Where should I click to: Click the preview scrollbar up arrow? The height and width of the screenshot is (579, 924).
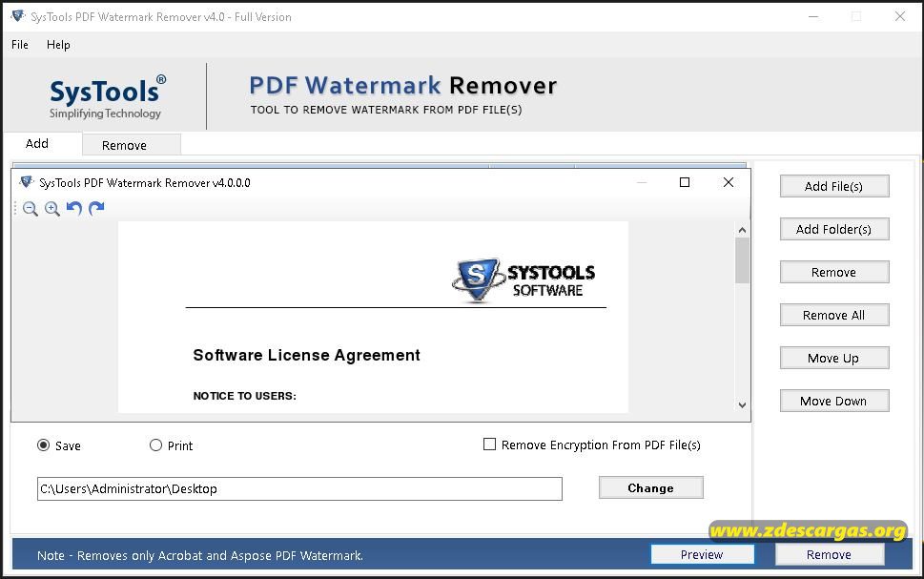742,230
